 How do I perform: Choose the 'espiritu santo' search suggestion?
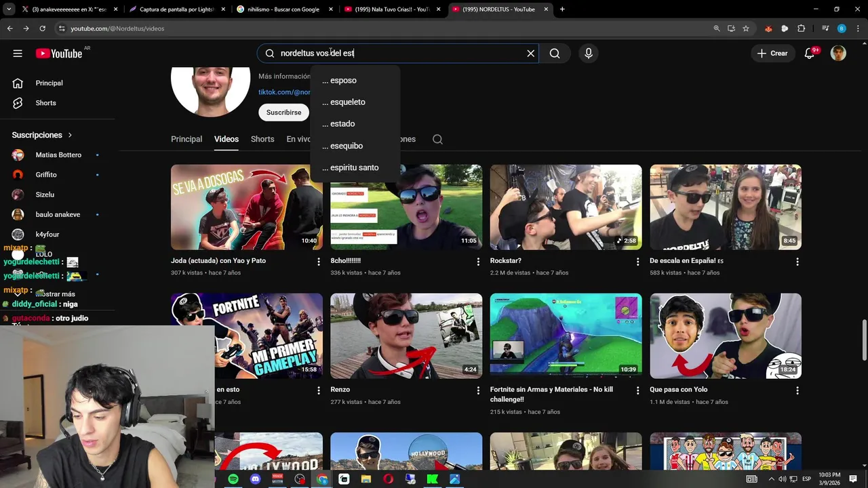[x=355, y=167]
